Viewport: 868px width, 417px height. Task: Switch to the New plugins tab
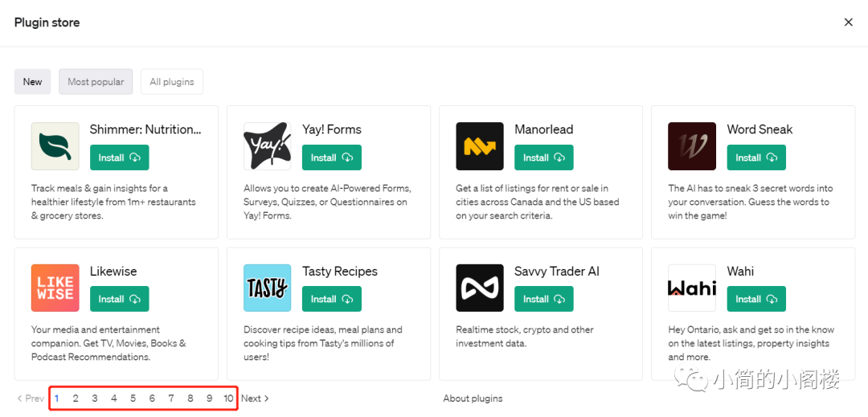point(32,82)
